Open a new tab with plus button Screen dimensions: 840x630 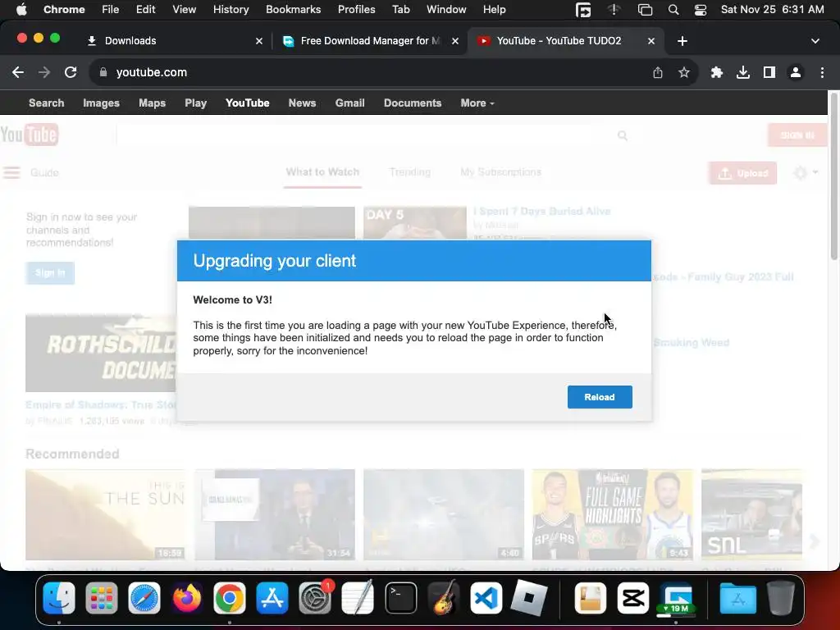tap(682, 41)
